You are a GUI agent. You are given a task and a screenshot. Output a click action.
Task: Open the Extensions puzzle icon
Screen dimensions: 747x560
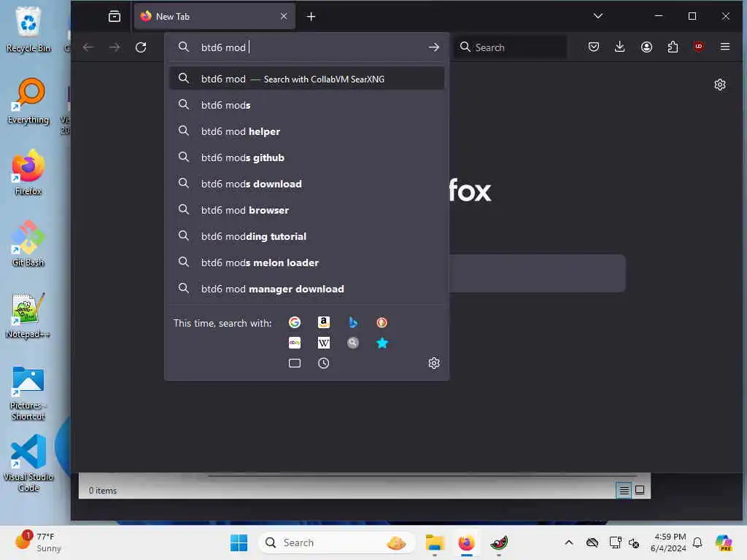[673, 47]
